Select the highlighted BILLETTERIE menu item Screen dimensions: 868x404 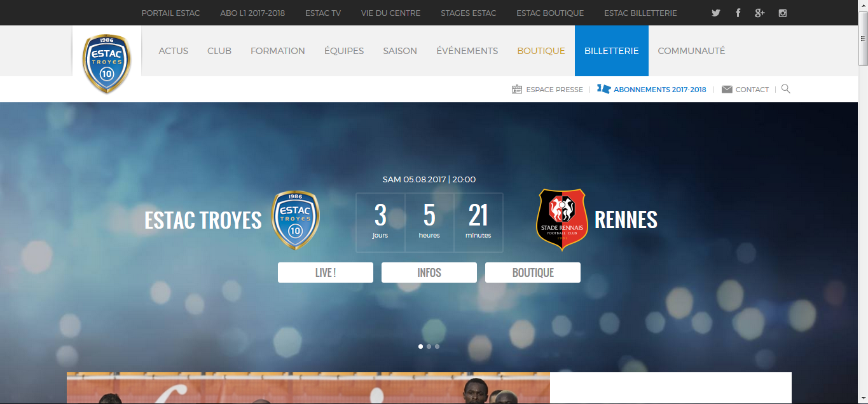pos(612,51)
